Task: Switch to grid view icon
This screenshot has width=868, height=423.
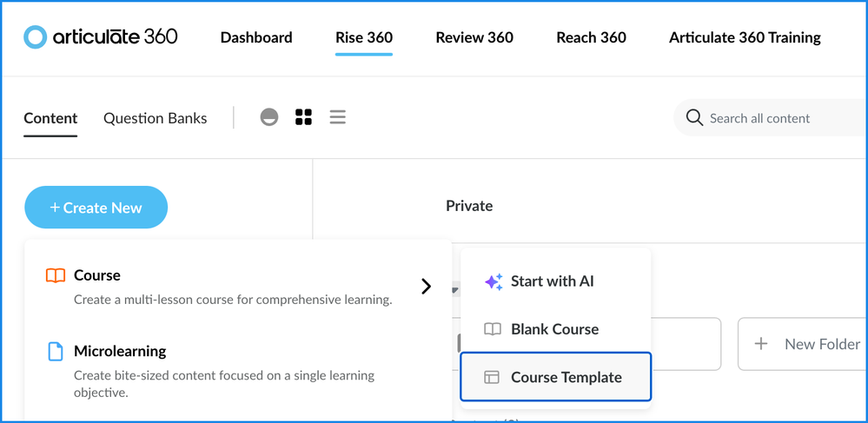Action: pos(303,117)
